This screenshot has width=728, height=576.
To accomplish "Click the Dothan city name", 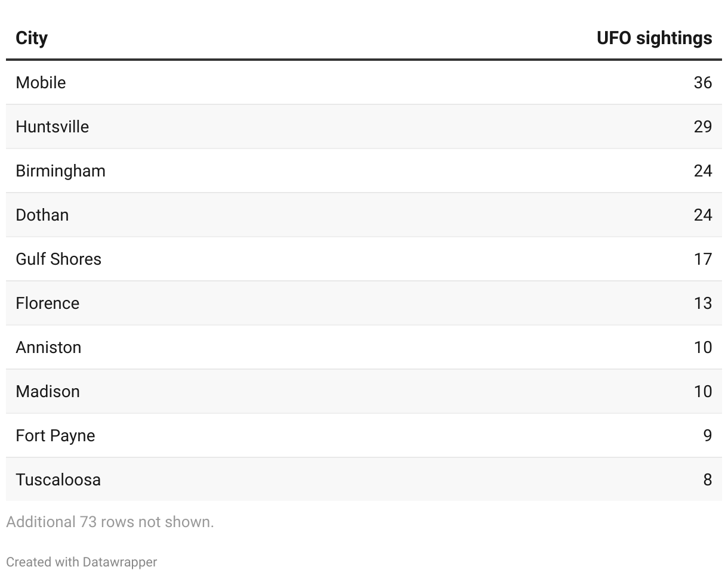I will [42, 215].
